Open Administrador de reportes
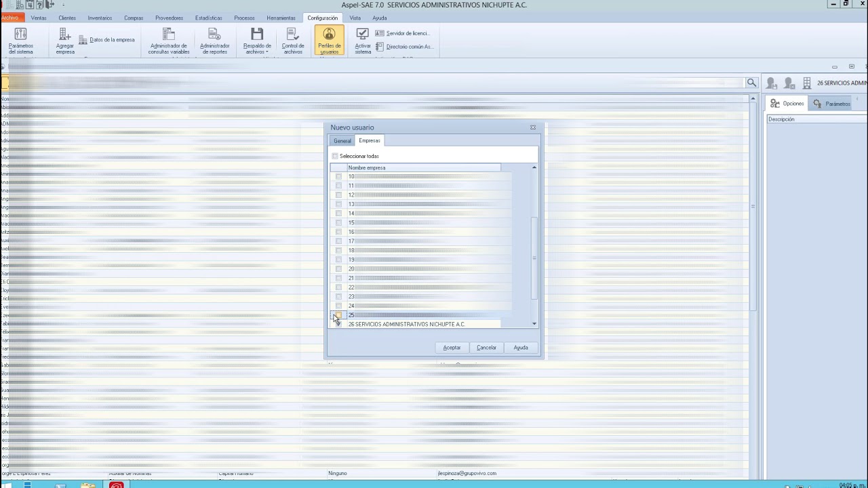The height and width of the screenshot is (488, 868). (x=214, y=41)
